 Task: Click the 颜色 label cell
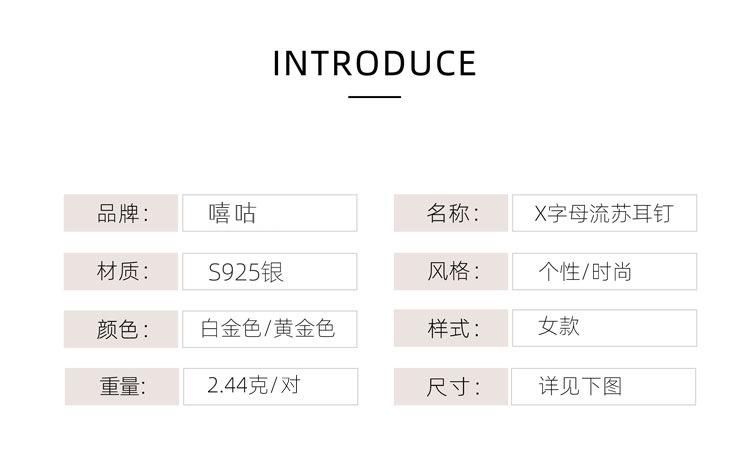[121, 329]
